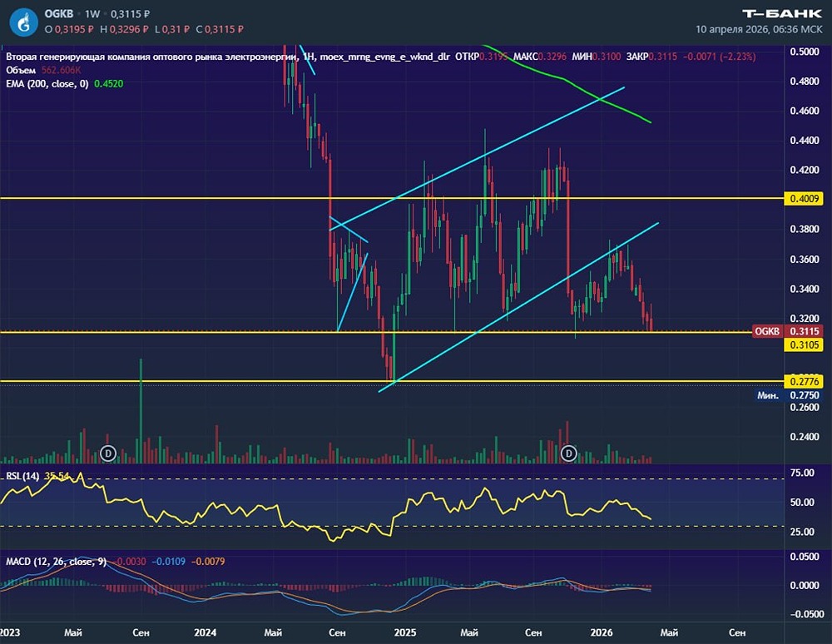
Task: Click the header close value C 0,3115 ₽
Action: pyautogui.click(x=220, y=29)
